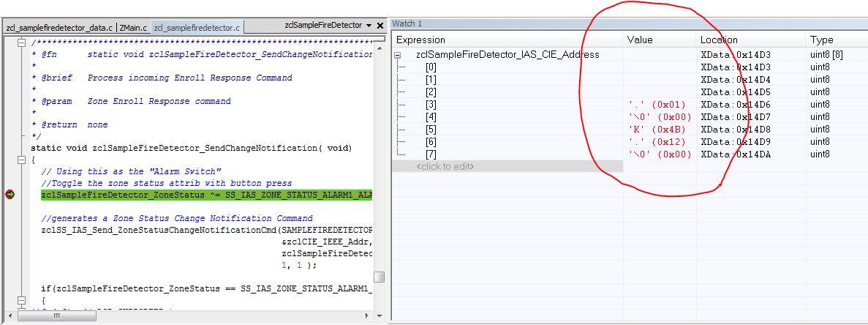Click value '\0' (0x00) in the [4] row
This screenshot has width=868, height=325.
coord(660,117)
